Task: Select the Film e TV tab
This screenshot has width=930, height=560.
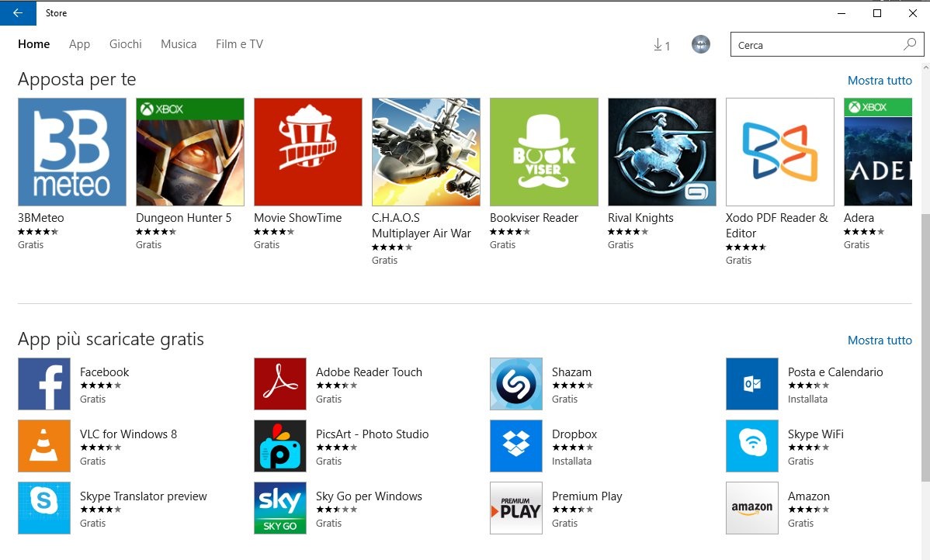Action: click(x=238, y=44)
